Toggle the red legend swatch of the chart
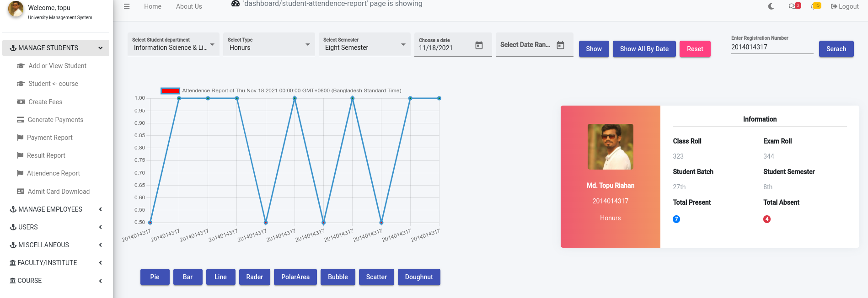 point(170,90)
